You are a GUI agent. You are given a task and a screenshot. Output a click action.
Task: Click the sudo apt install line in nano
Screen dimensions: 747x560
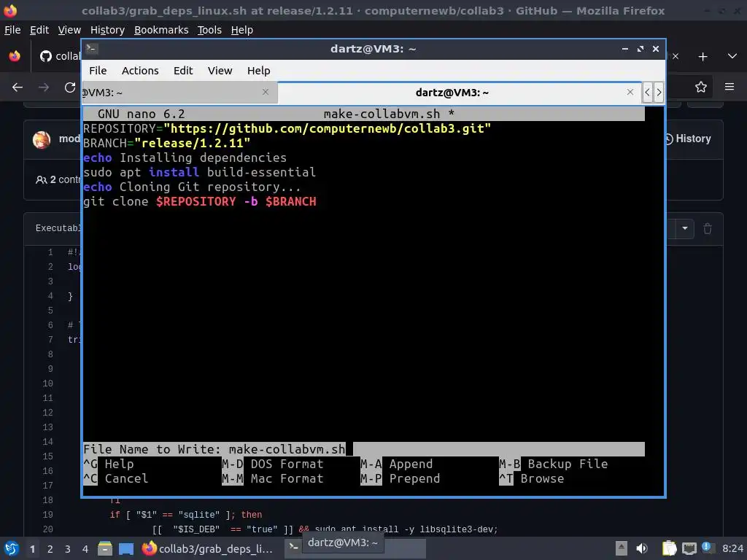[199, 172]
